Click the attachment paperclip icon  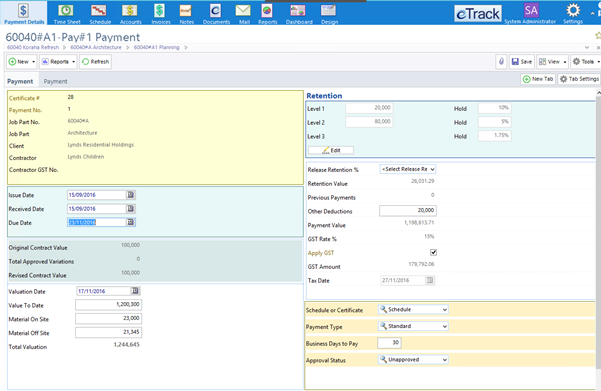pyautogui.click(x=501, y=61)
